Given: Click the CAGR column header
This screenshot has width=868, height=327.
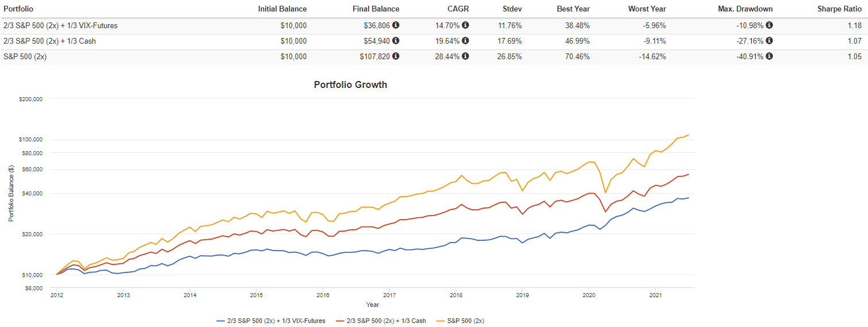Looking at the screenshot, I should 459,9.
